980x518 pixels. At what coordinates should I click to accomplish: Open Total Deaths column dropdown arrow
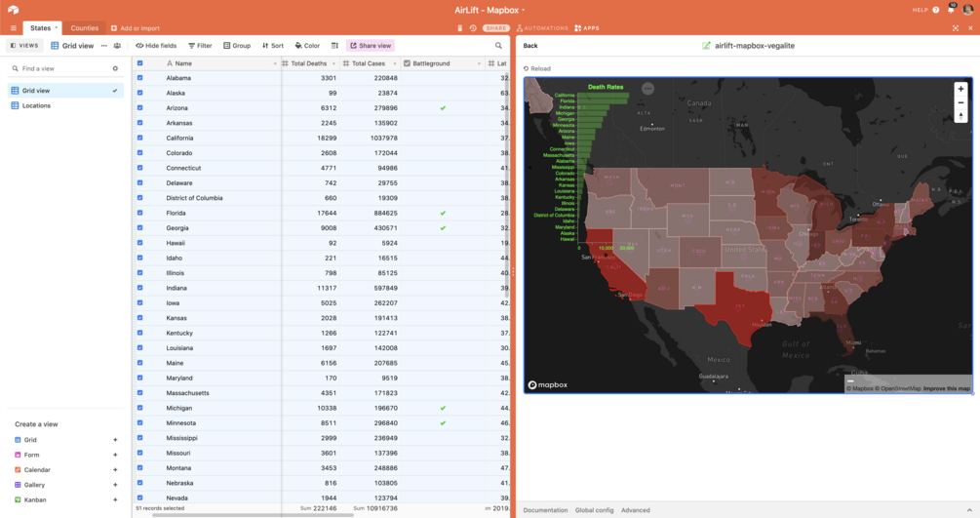[333, 63]
